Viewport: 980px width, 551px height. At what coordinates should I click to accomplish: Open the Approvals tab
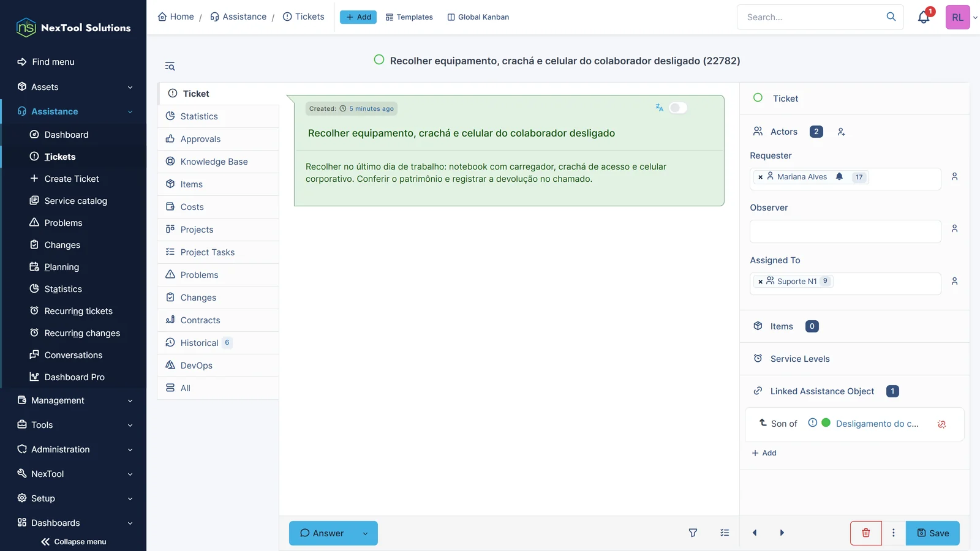[x=218, y=139]
